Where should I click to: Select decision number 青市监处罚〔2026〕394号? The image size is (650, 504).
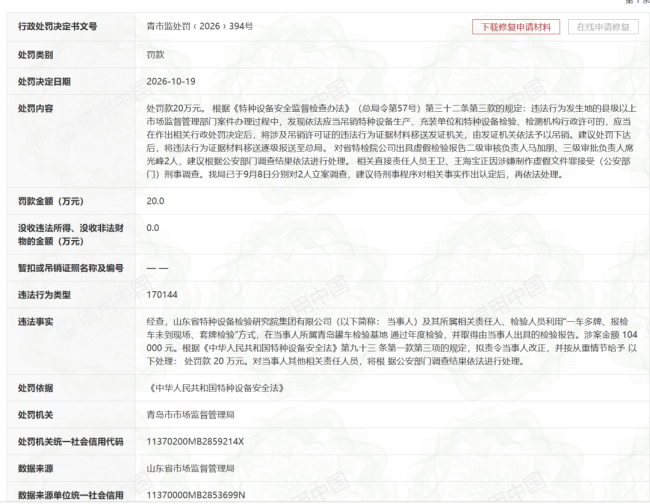199,27
